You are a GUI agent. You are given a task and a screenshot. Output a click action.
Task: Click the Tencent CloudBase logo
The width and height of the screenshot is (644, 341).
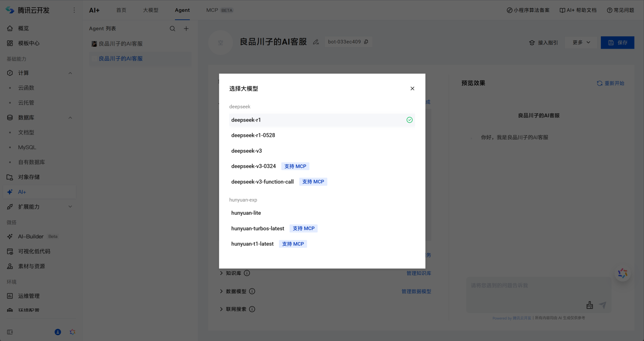tap(10, 10)
